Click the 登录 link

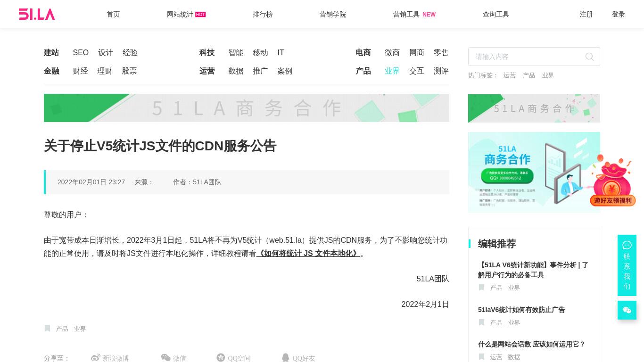pyautogui.click(x=619, y=15)
